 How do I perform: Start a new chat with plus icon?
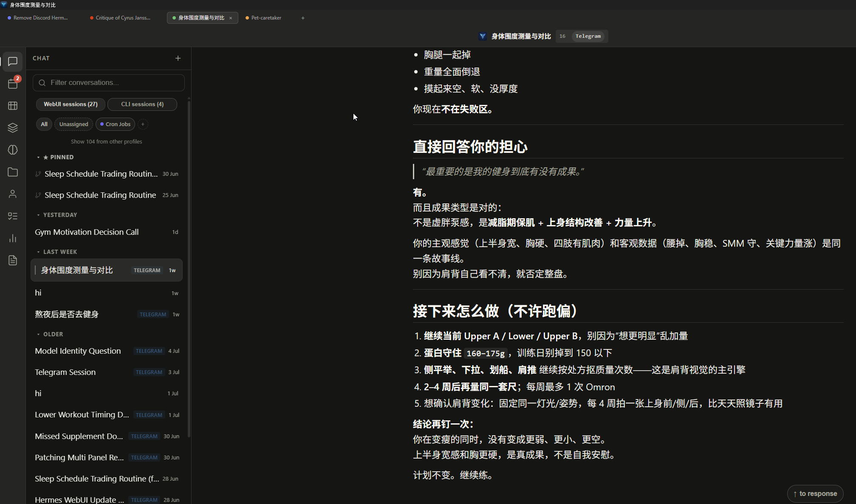178,58
